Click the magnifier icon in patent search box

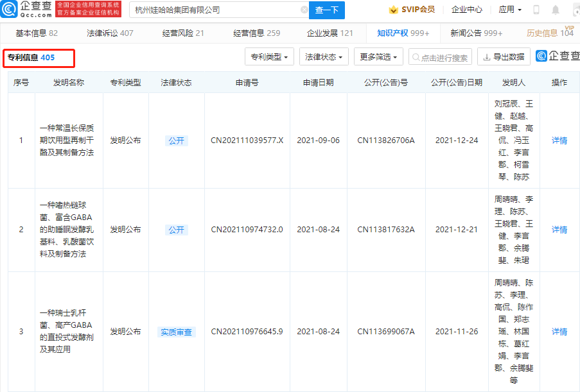(x=416, y=57)
